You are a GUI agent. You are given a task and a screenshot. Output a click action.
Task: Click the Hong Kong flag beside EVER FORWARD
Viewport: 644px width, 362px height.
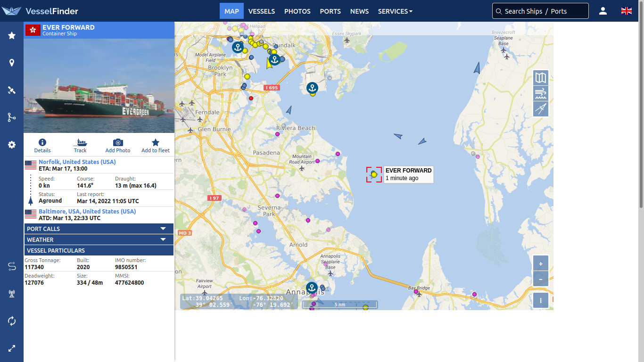pos(33,30)
